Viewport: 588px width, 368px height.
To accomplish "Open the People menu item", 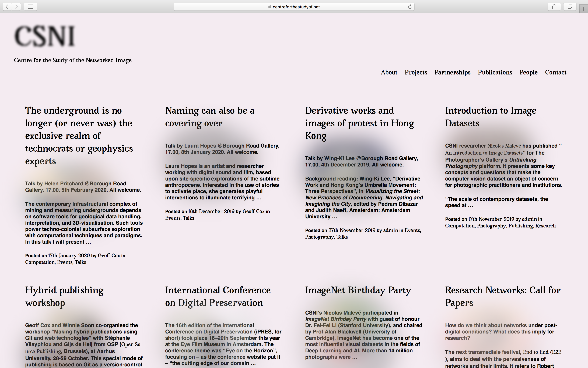I will (x=528, y=72).
